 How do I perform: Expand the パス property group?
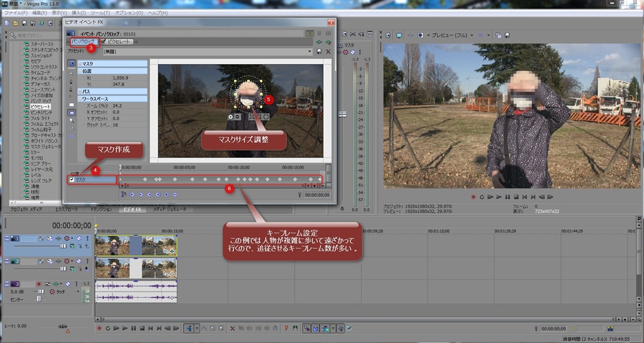(80, 92)
